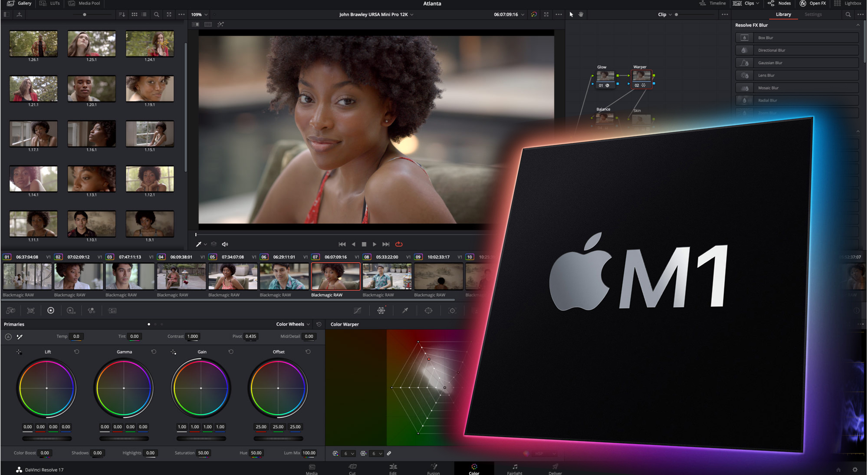Select the Qualifier eyedropper icon

(405, 310)
